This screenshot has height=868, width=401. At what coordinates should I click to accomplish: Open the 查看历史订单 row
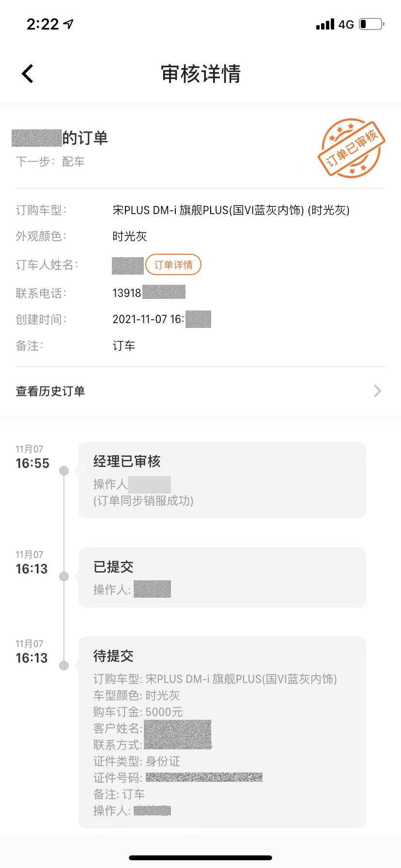pos(194,391)
